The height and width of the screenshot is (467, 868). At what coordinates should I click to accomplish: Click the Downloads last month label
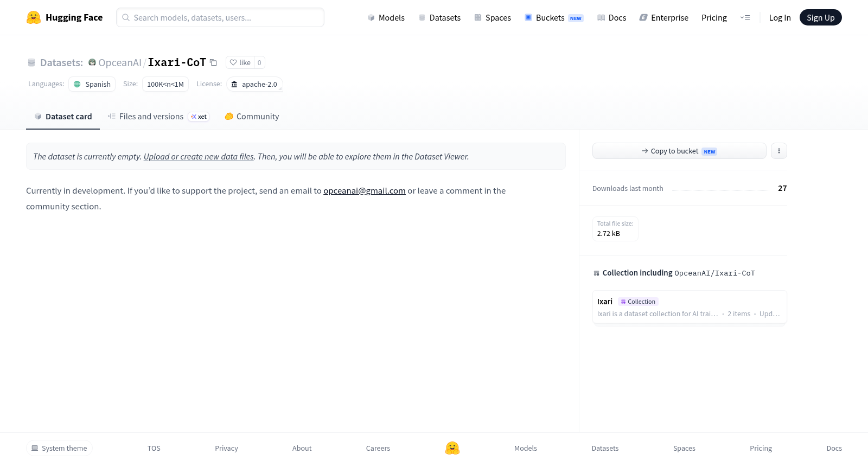tap(628, 188)
